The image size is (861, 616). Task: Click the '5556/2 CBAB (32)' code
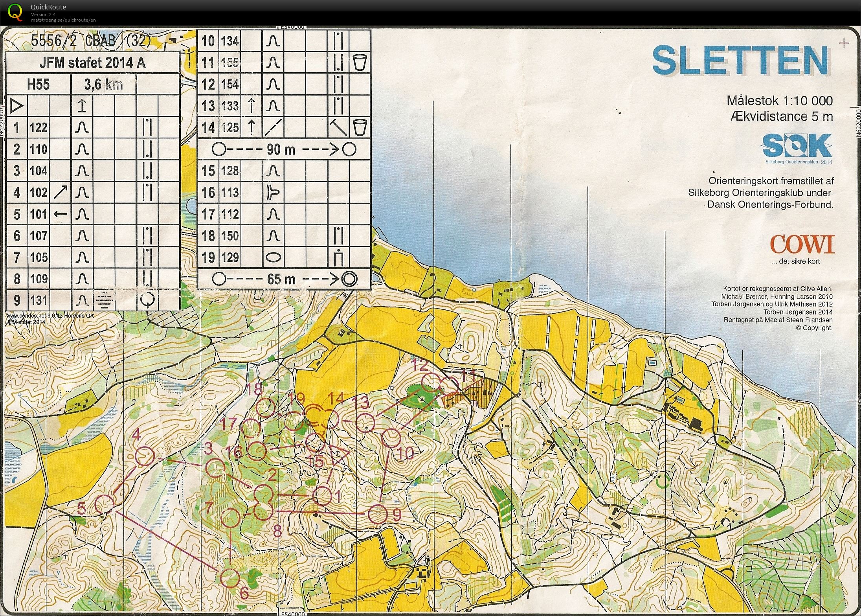point(91,41)
